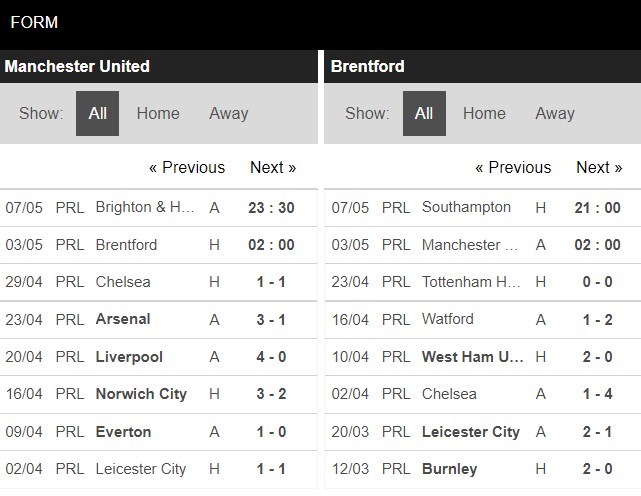Show Manchester United Away matches
Screen dimensions: 641x496
(229, 113)
